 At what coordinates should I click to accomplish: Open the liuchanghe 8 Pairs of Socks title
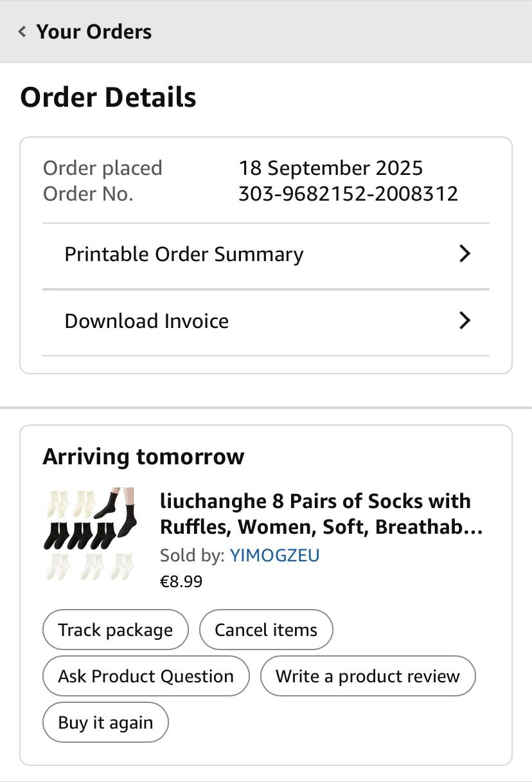(321, 514)
